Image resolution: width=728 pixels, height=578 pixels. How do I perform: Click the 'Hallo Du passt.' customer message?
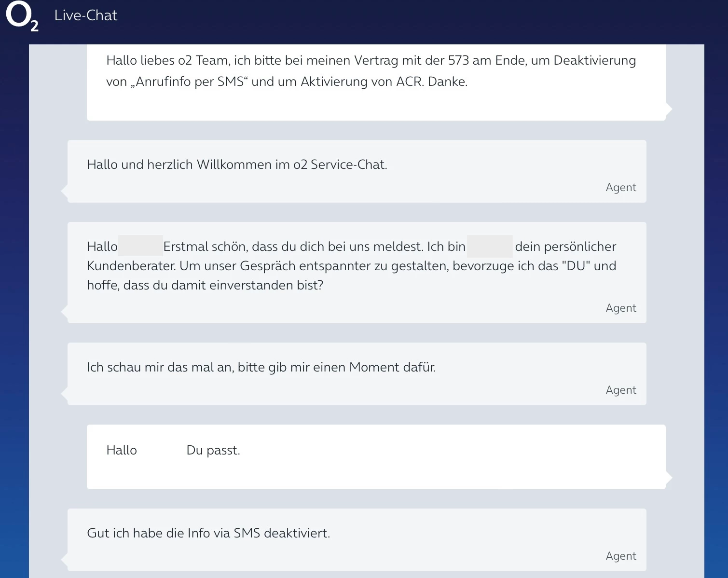click(x=173, y=450)
